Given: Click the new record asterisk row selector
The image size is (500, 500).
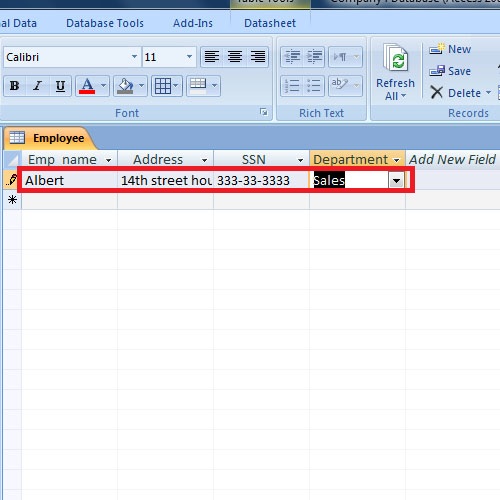Looking at the screenshot, I should coord(12,200).
